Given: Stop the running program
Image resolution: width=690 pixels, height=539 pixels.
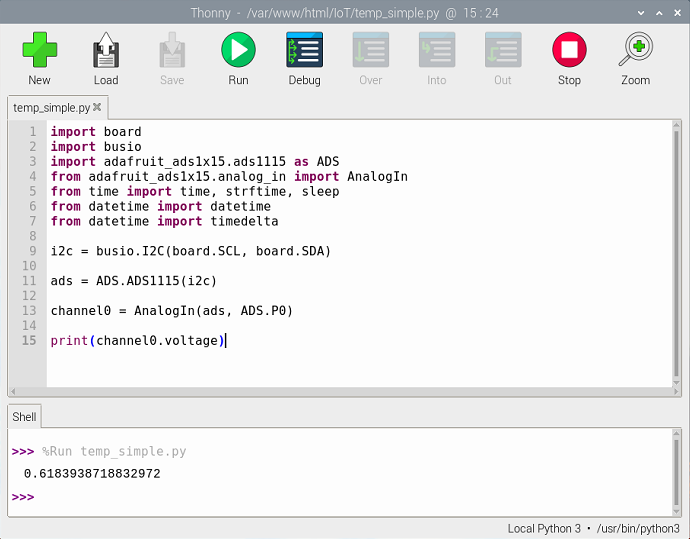Looking at the screenshot, I should coord(569,58).
